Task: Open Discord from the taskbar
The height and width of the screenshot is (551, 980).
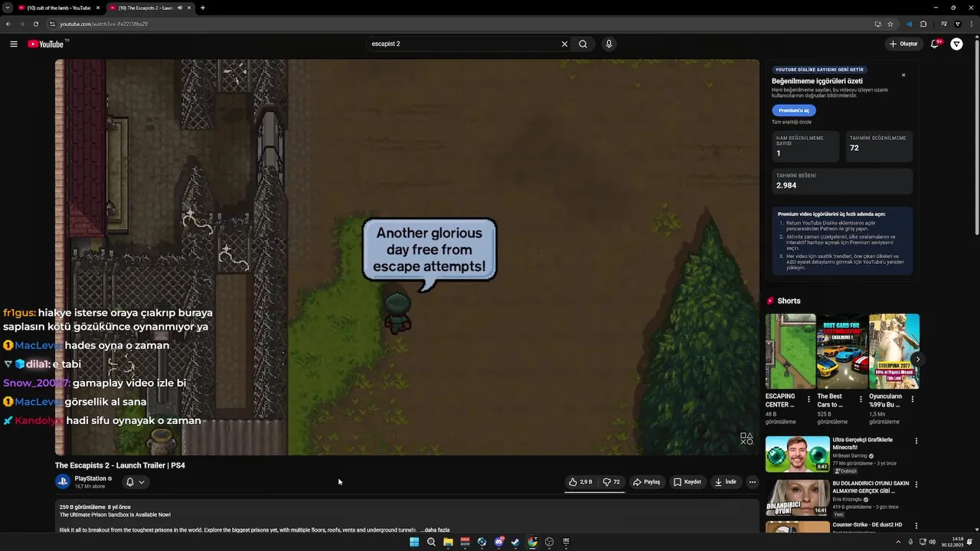Action: (498, 542)
